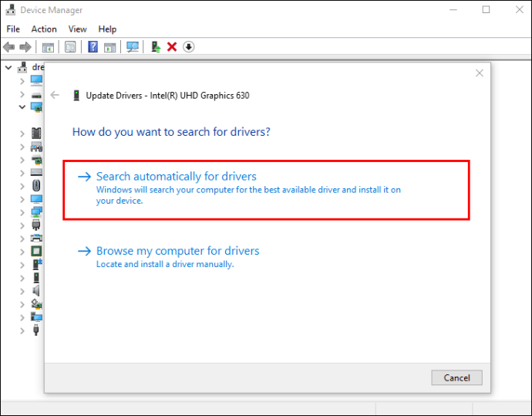Open the Properties toolbar icon
This screenshot has width=532, height=416.
point(70,47)
